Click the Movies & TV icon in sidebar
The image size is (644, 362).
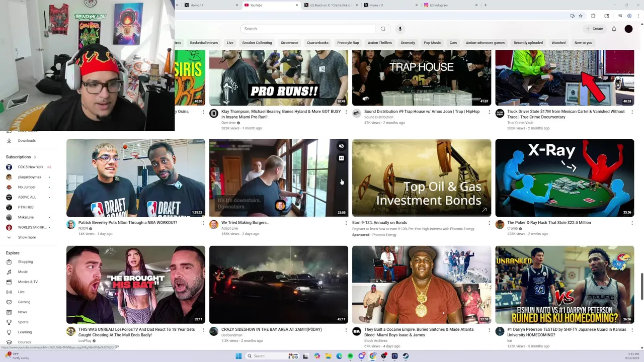pos(9,282)
